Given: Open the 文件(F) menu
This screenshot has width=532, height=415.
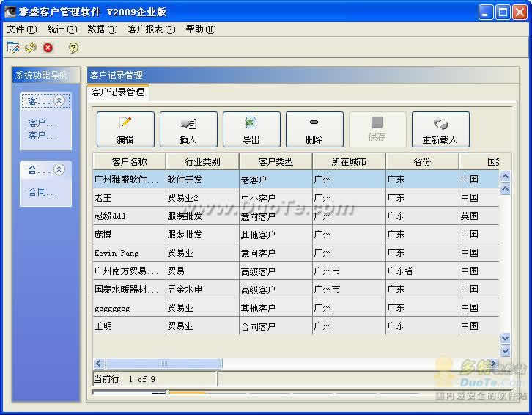Looking at the screenshot, I should coord(22,29).
